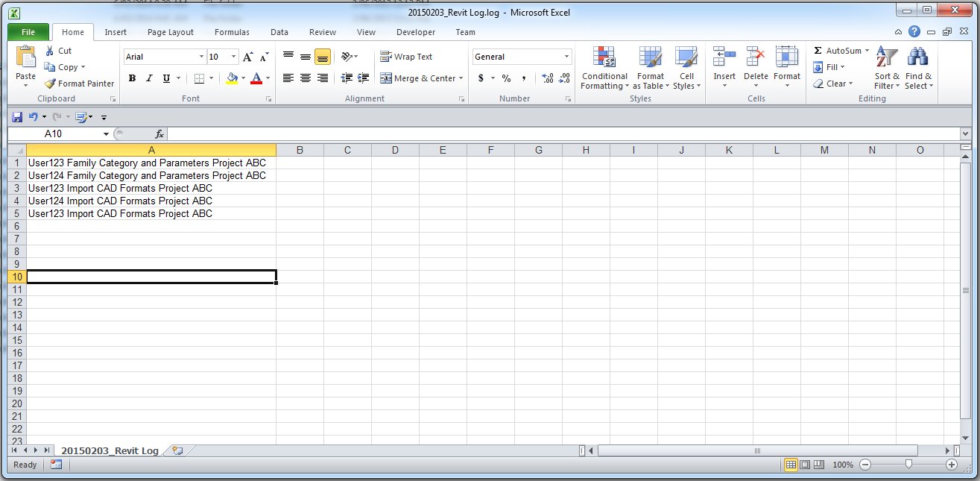
Task: Click the insert function fx icon
Action: (x=159, y=134)
